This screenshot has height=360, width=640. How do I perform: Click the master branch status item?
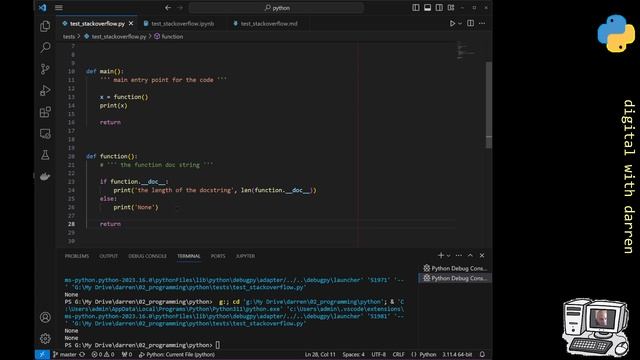65,354
